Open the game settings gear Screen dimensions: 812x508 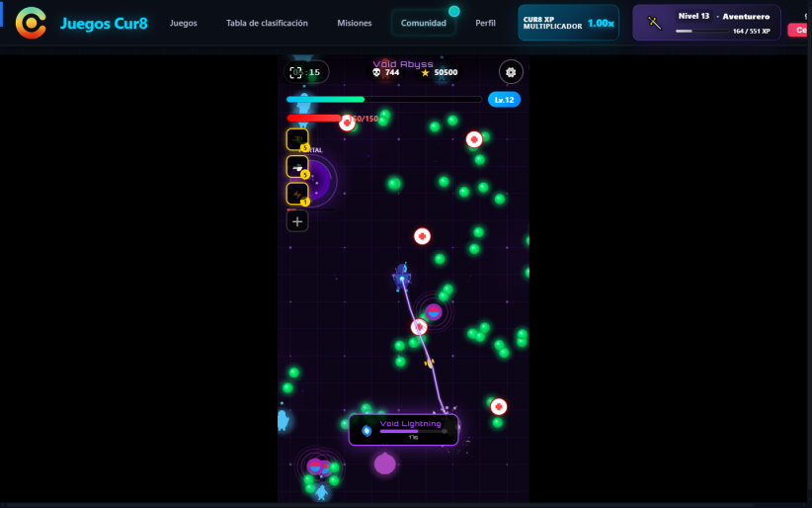(x=511, y=72)
